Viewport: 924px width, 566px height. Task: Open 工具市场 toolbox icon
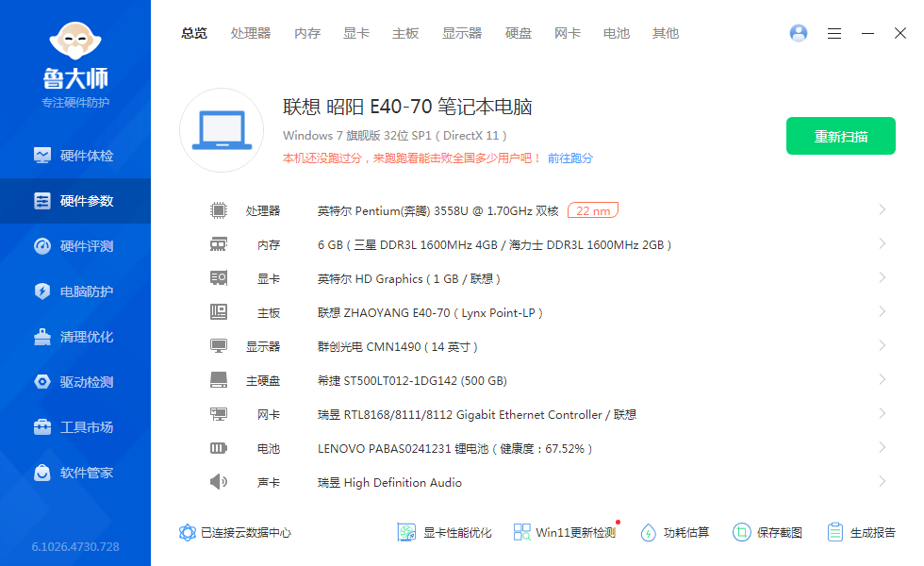tap(42, 426)
